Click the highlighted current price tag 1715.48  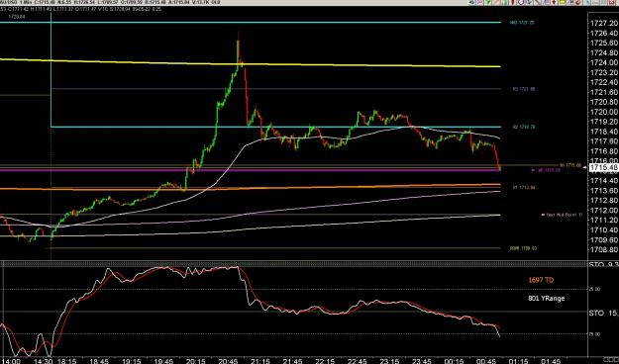click(603, 167)
